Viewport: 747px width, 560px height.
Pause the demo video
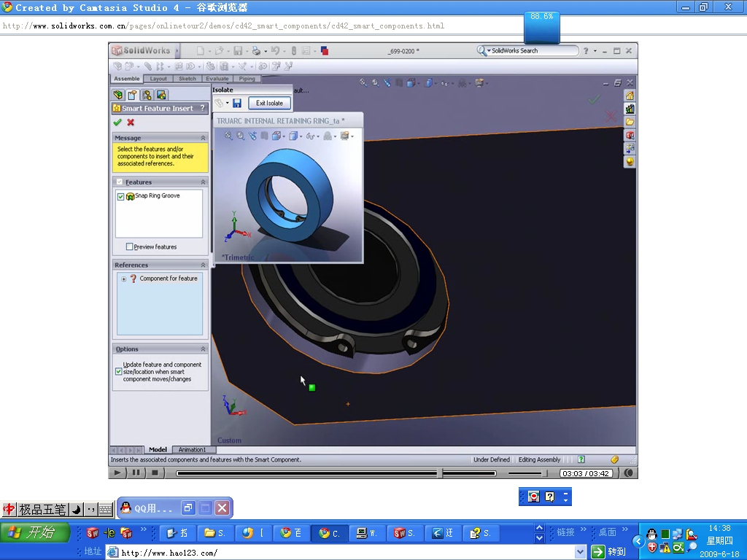tap(136, 472)
